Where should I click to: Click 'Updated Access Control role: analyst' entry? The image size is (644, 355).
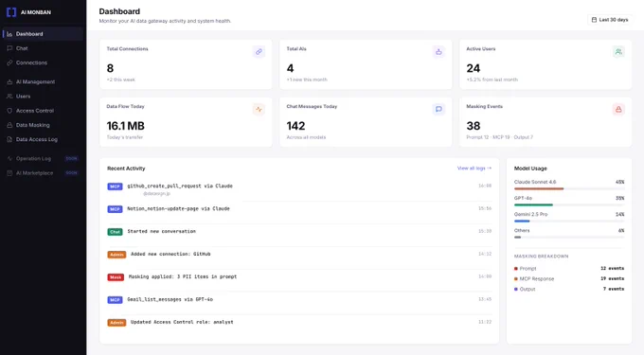pos(182,322)
